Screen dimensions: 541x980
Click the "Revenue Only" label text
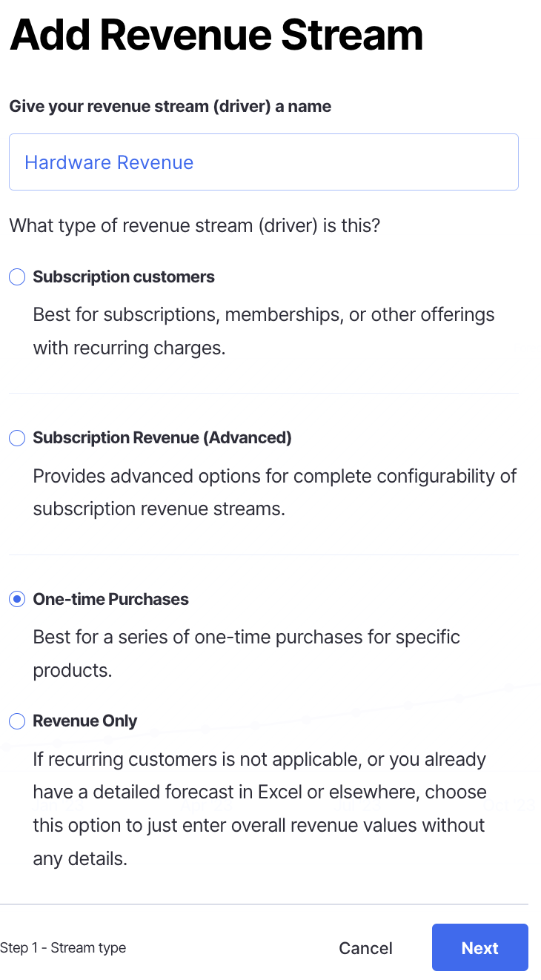(x=85, y=721)
